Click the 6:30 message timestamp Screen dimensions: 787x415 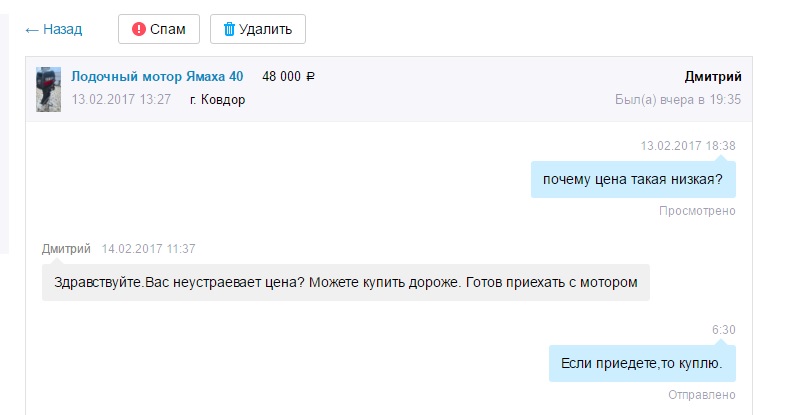coord(723,329)
